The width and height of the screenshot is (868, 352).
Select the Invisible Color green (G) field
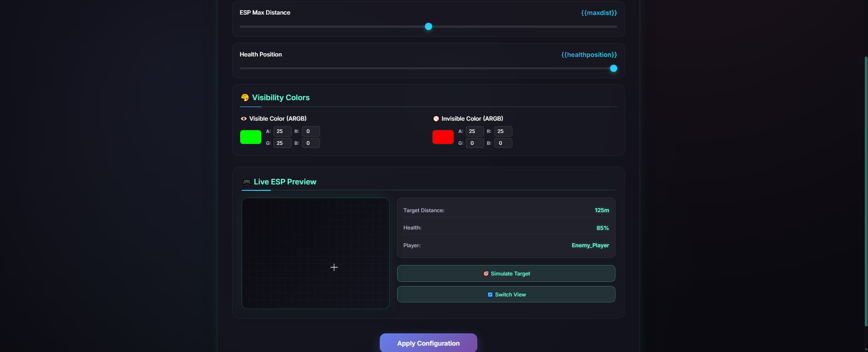click(475, 143)
